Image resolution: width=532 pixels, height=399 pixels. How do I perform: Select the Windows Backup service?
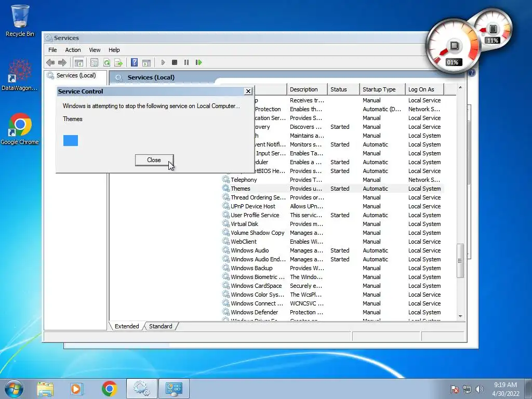[332, 268]
